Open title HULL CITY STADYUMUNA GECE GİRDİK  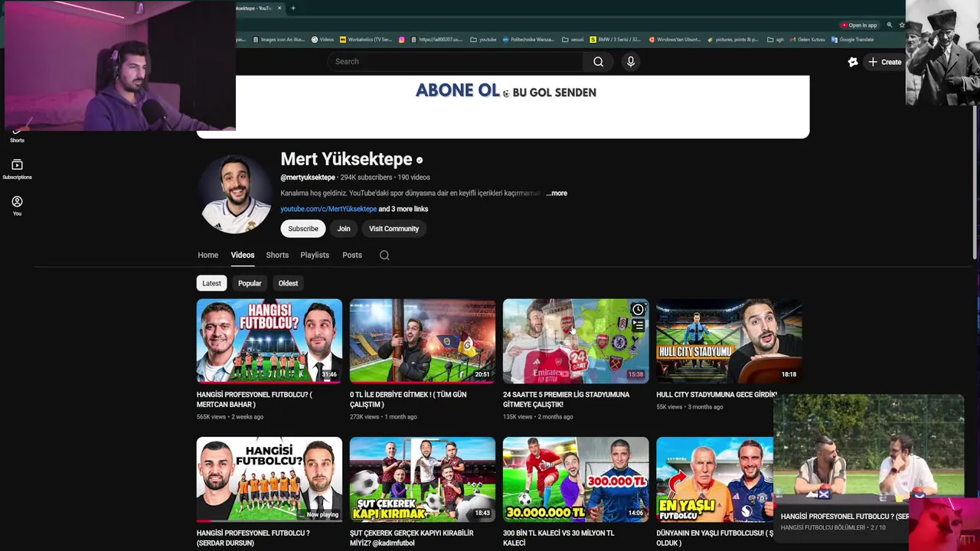[717, 395]
